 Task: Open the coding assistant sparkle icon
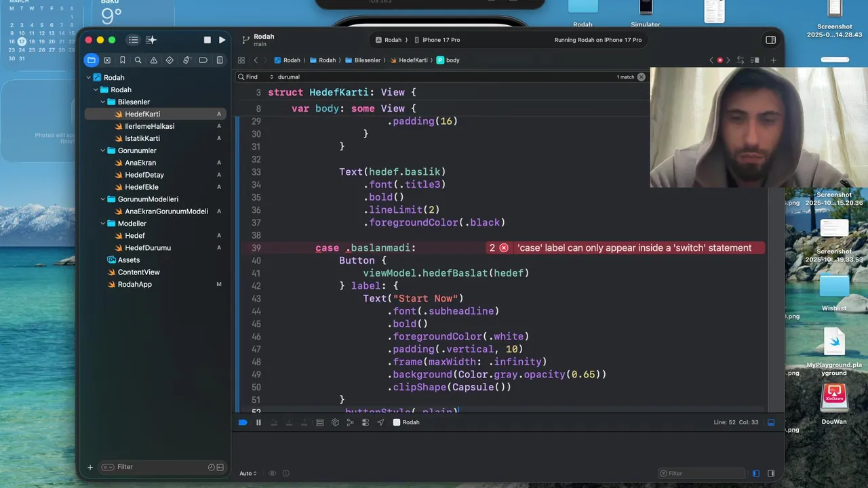tap(151, 40)
